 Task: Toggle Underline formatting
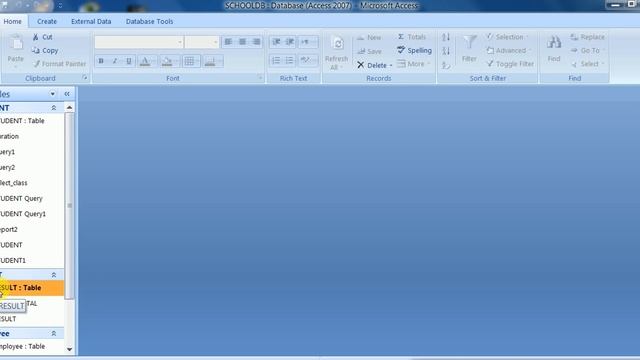[129, 61]
